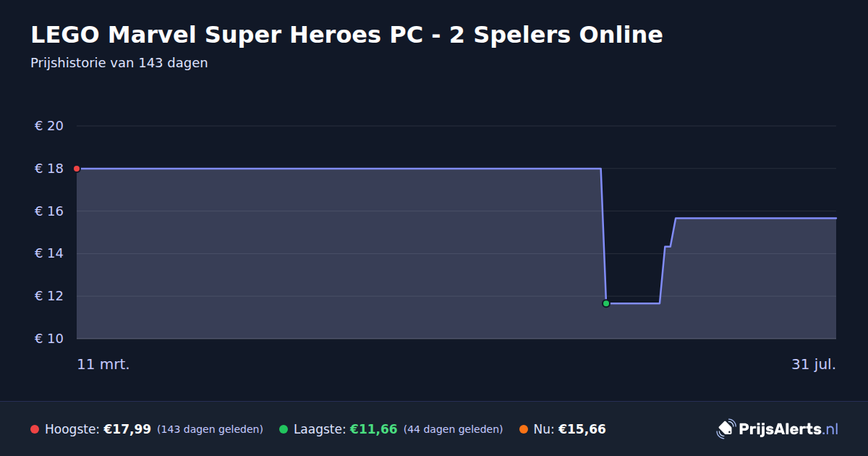Click the €11,66 lowest price value
The height and width of the screenshot is (456, 868).
(374, 429)
